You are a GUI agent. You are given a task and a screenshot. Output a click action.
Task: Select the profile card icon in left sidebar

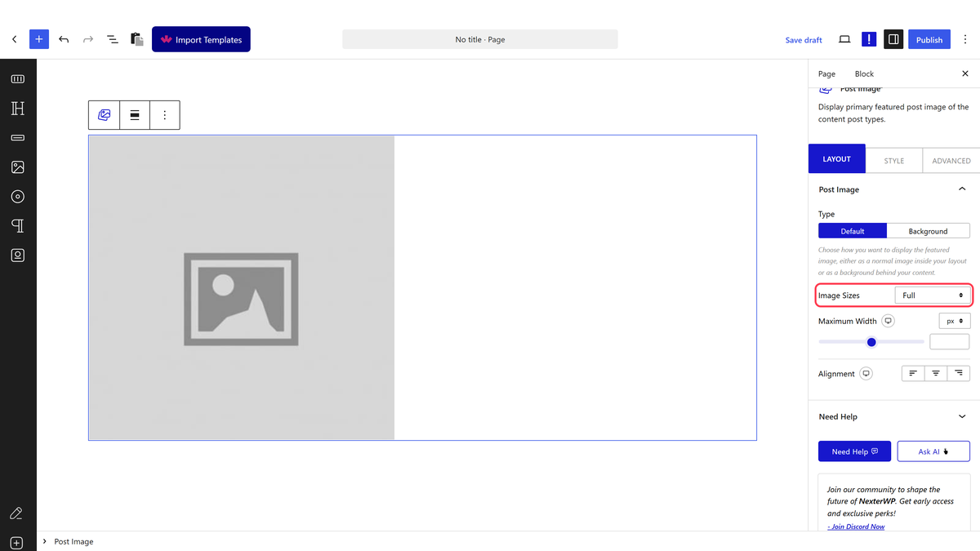18,256
